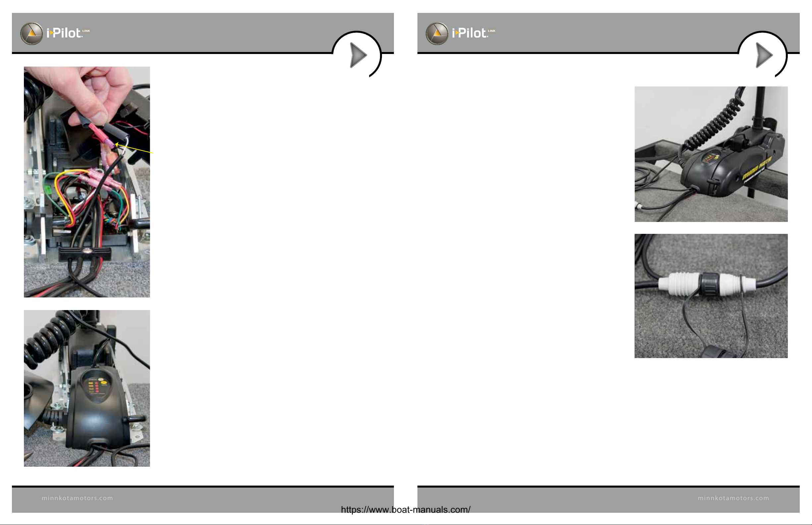Click the right page i-Pilot compass logo
Viewport: 812px width, 525px height.
[437, 33]
